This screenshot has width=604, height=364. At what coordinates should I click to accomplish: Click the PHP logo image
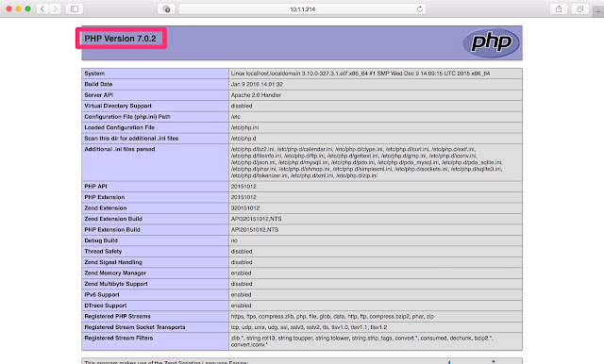[x=491, y=42]
